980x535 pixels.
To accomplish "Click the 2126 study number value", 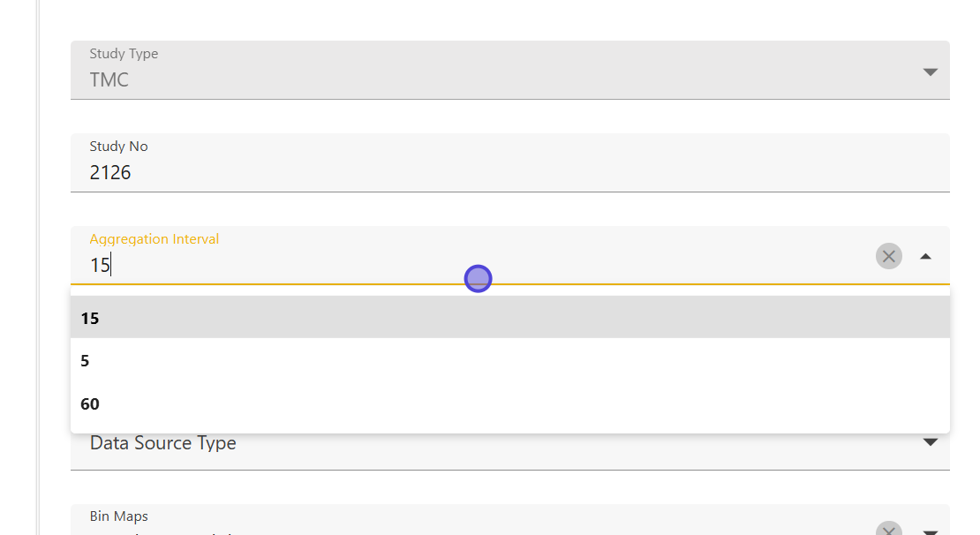I will (110, 173).
